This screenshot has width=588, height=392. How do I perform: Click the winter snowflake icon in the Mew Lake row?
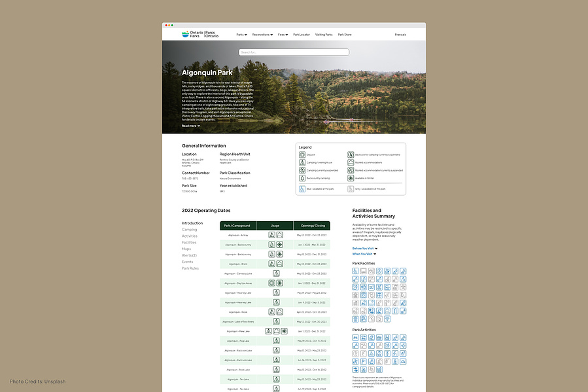pyautogui.click(x=285, y=331)
